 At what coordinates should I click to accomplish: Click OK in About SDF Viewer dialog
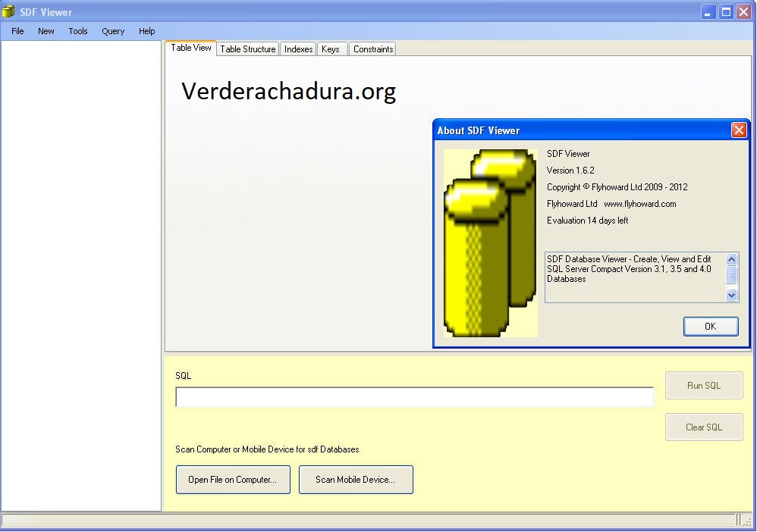pos(711,327)
